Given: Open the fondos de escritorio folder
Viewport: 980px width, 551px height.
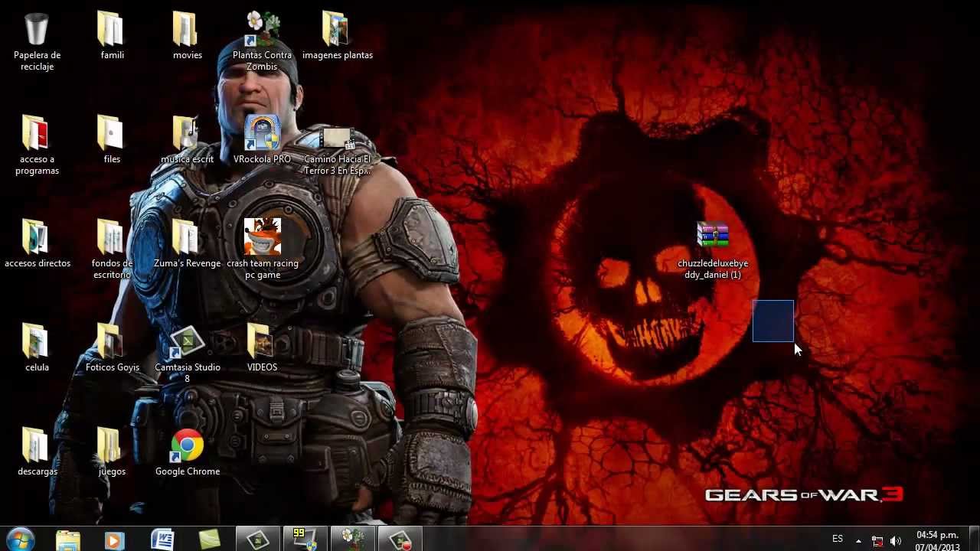Looking at the screenshot, I should pyautogui.click(x=112, y=249).
